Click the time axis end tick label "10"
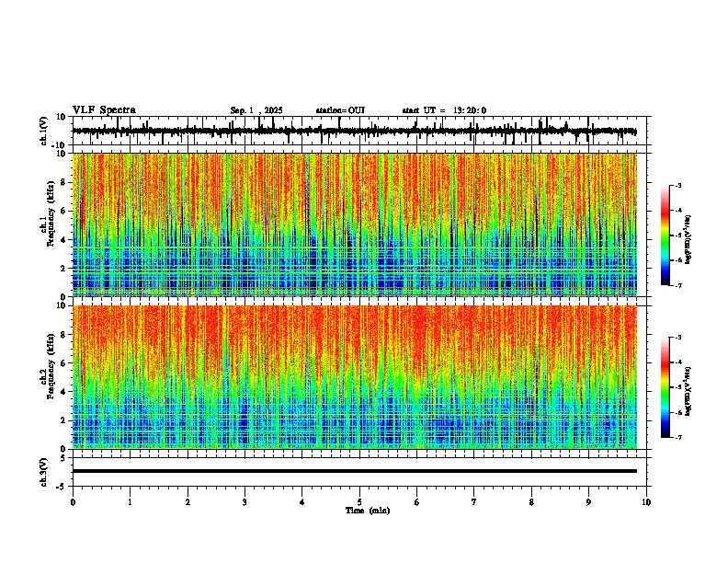 pos(646,502)
